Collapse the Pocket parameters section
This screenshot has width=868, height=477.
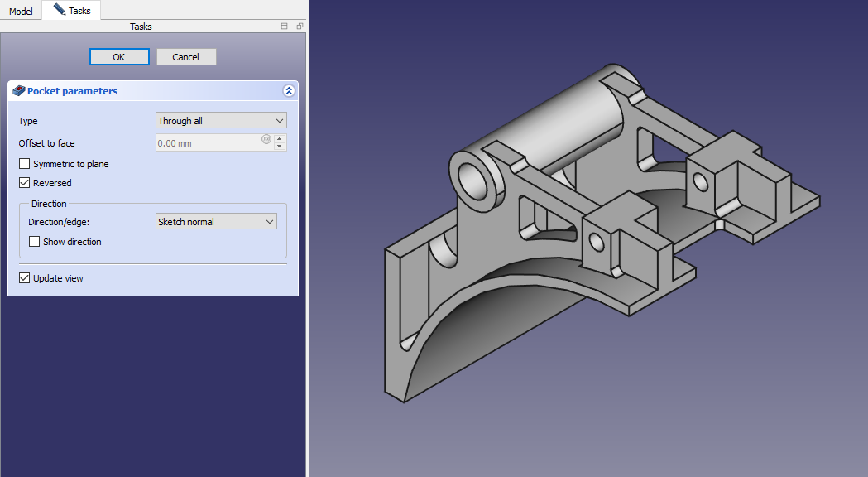click(x=288, y=91)
